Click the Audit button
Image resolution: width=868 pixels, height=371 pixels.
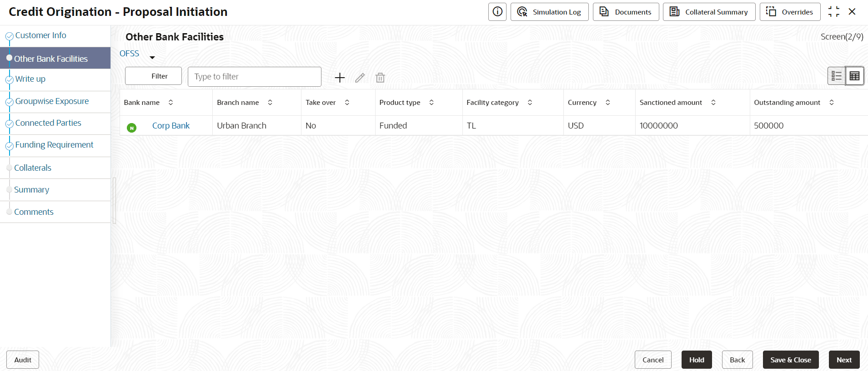23,360
